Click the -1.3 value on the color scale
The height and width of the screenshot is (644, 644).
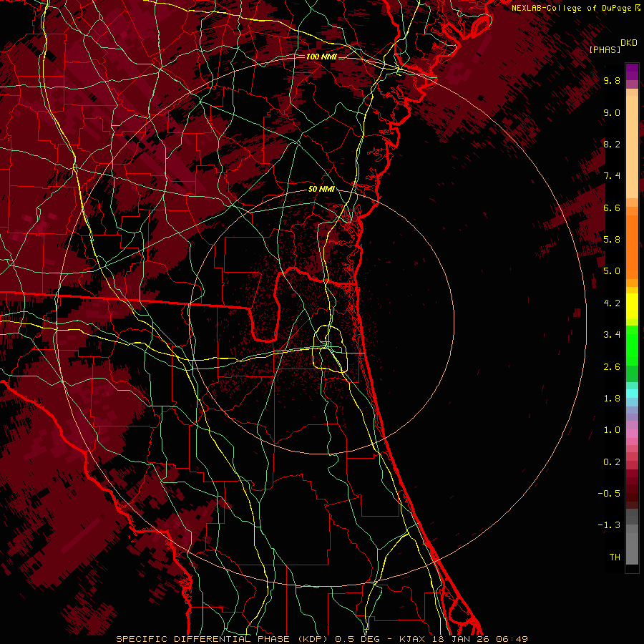[609, 525]
